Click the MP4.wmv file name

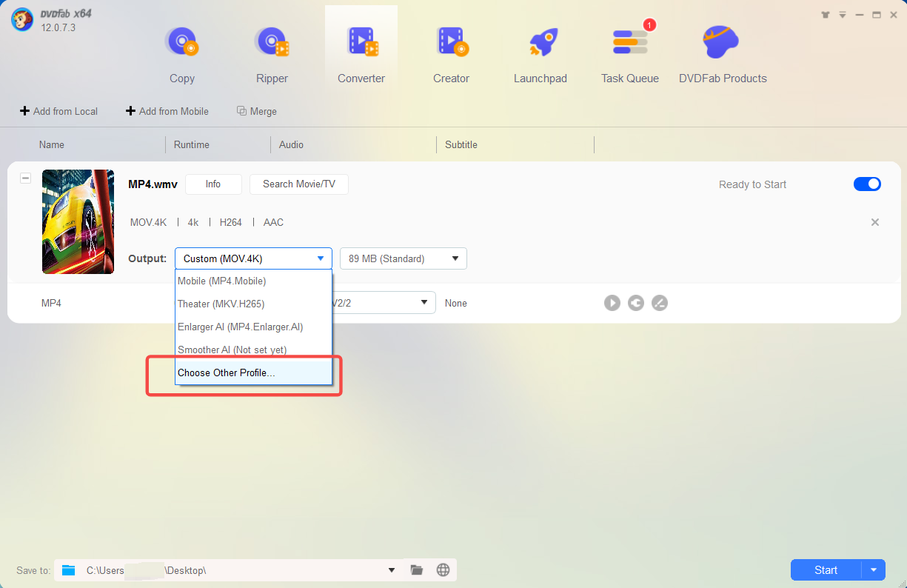153,184
